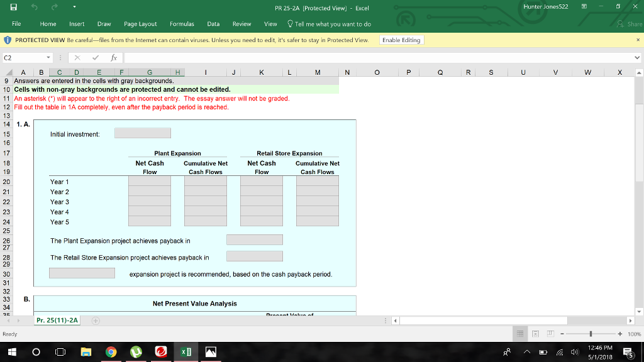Click the zoom out minus button
The image size is (644, 362).
pyautogui.click(x=562, y=334)
